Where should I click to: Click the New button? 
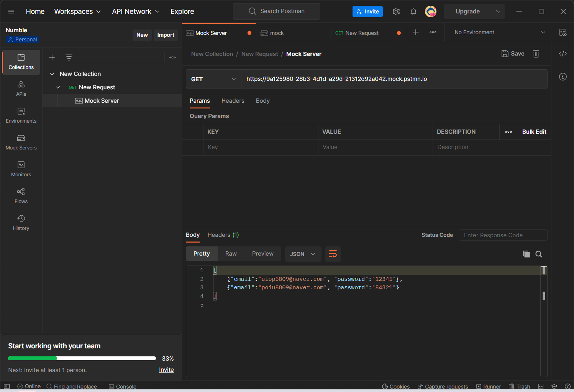pos(142,35)
